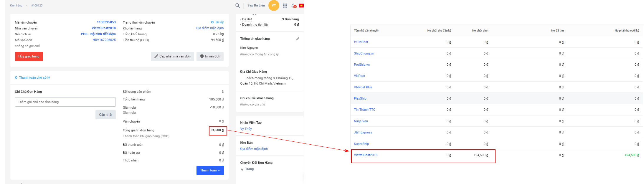Go to Đơn hàng breadcrumb
Viewport: 644px width, 185px height.
point(16,6)
